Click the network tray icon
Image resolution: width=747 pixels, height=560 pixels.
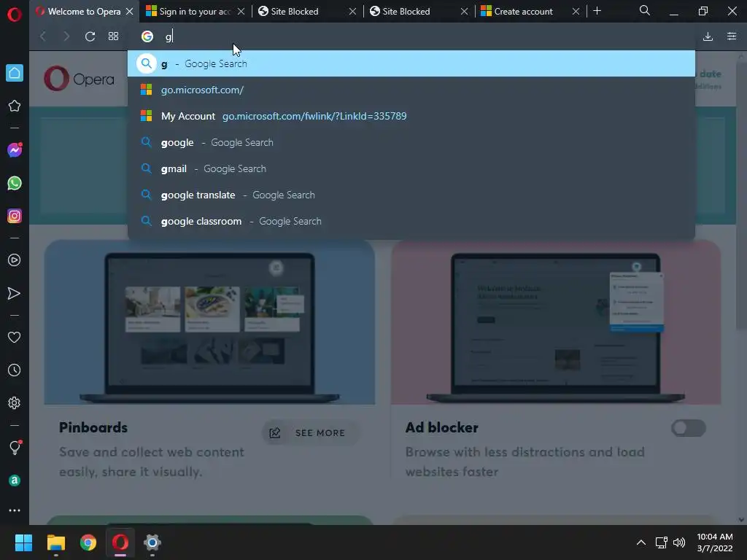tap(661, 542)
